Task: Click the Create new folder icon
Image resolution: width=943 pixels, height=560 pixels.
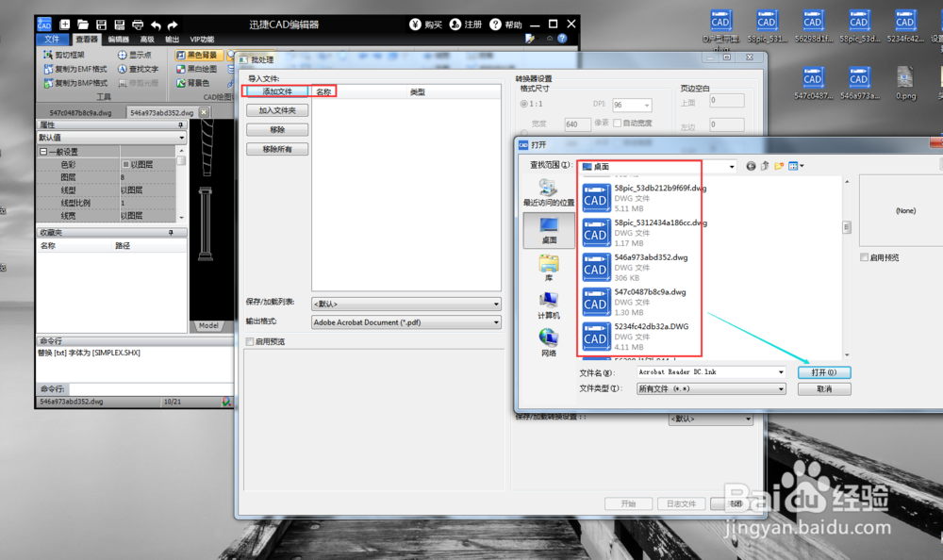Action: click(779, 167)
